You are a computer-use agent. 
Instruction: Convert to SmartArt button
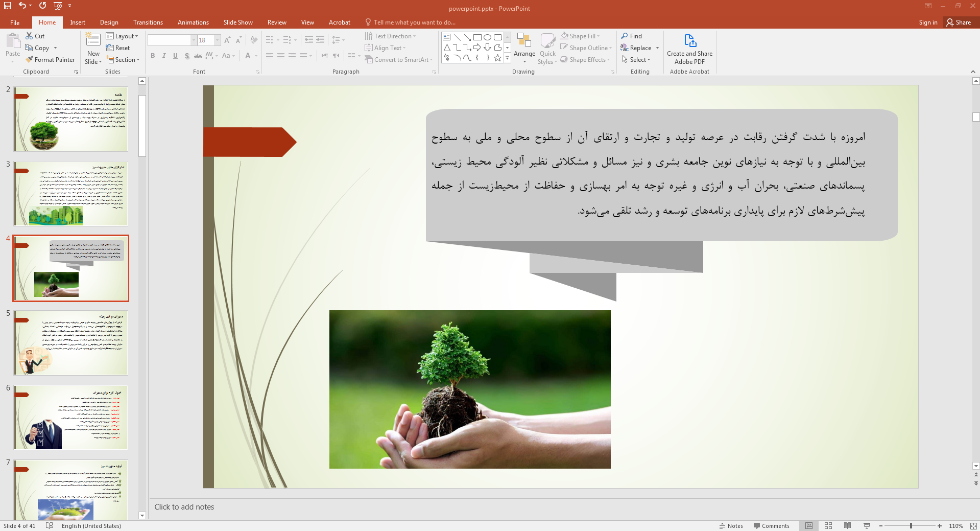tap(398, 59)
